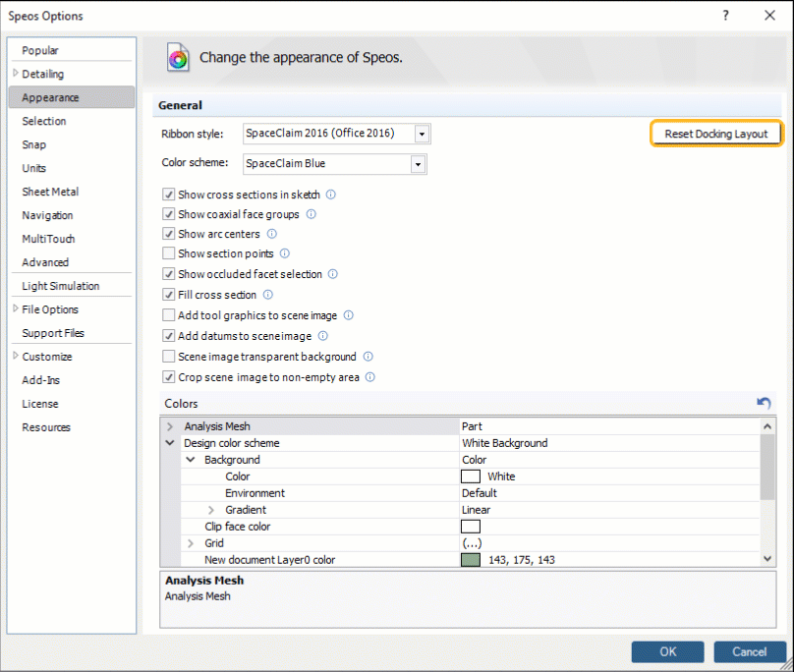
Task: Click the info icon next to "Show arc centers"
Action: 273,234
